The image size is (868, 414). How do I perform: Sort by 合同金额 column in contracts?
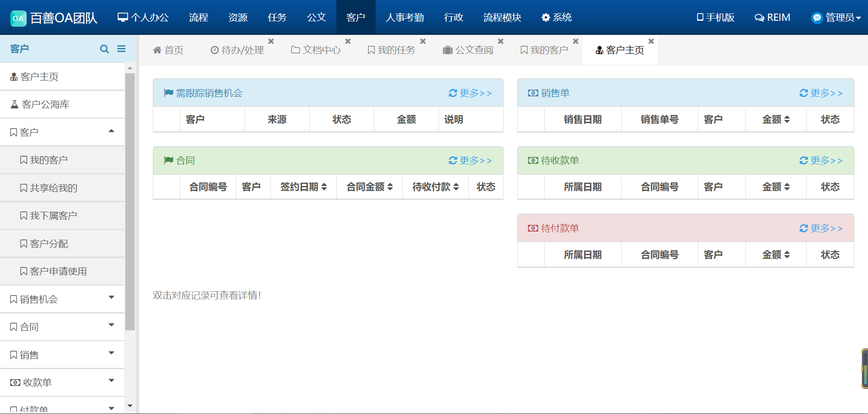(x=369, y=187)
